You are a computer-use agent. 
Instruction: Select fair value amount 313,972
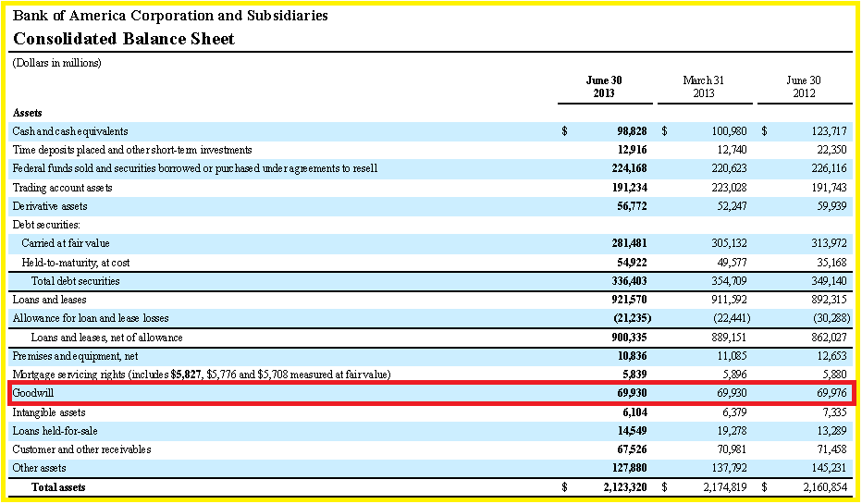829,243
